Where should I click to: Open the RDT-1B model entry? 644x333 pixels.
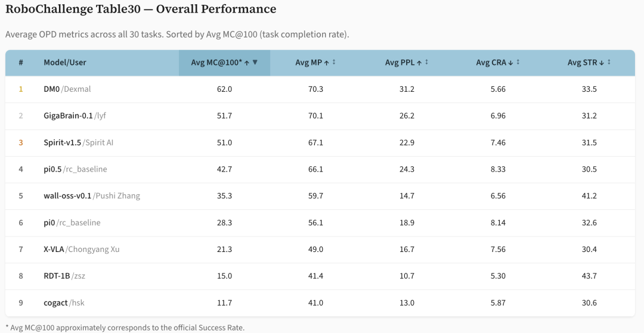[57, 276]
